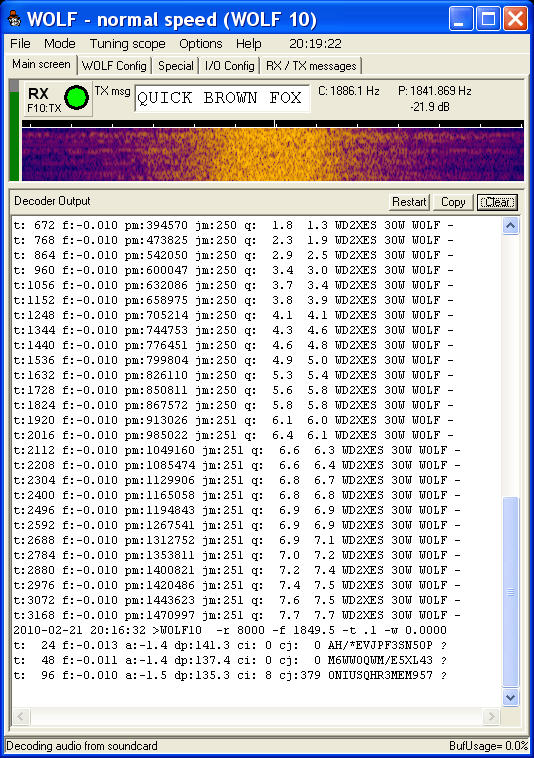Click the 2010-02-21 20:16:32 command line
This screenshot has width=534, height=758.
pyautogui.click(x=230, y=630)
